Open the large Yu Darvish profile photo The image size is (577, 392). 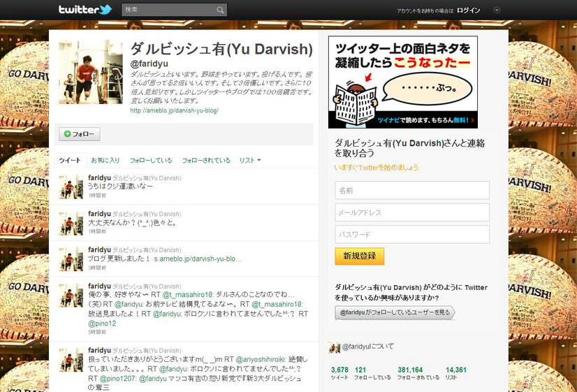tap(91, 72)
